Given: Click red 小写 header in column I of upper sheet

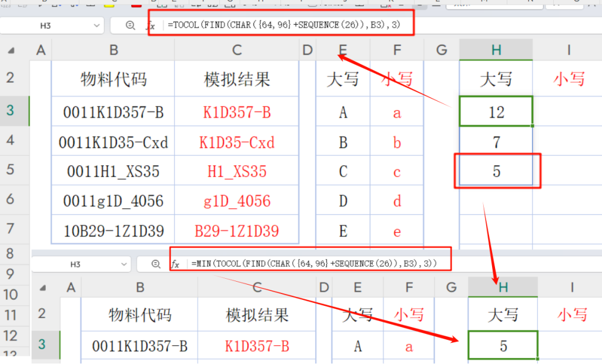Looking at the screenshot, I should coord(568,79).
